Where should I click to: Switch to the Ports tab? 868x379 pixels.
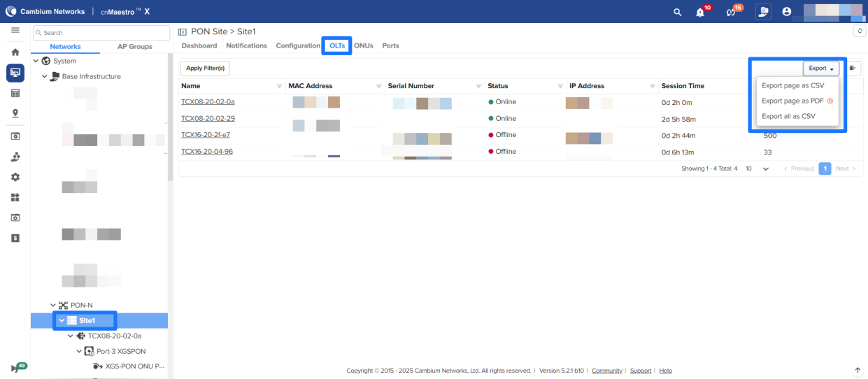390,45
